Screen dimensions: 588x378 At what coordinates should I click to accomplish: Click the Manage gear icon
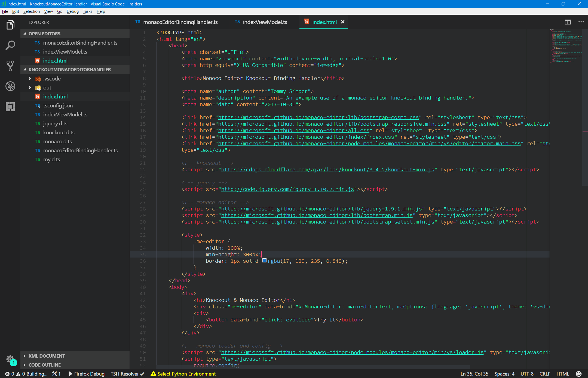coord(10,359)
